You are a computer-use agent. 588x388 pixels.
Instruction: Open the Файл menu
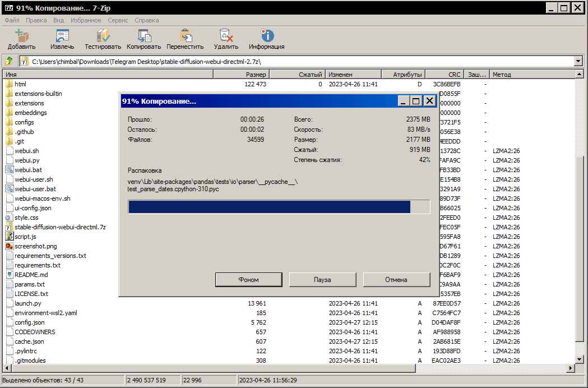12,20
